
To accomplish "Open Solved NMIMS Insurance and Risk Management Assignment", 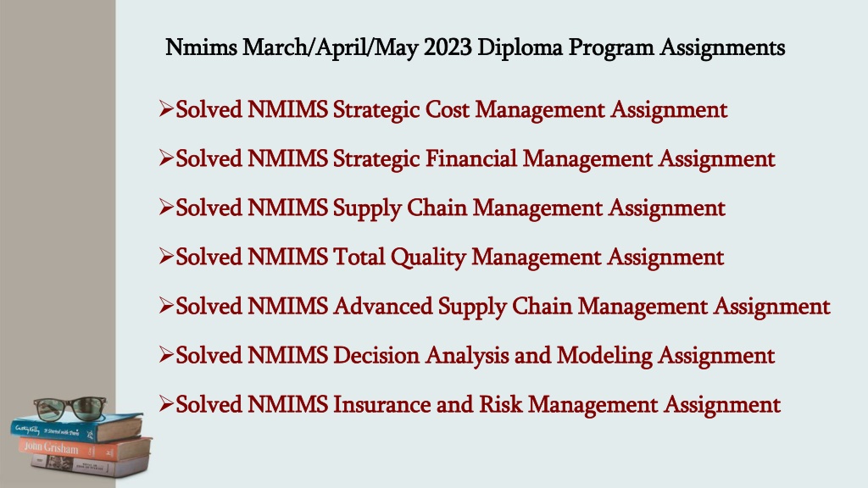I will tap(478, 405).
